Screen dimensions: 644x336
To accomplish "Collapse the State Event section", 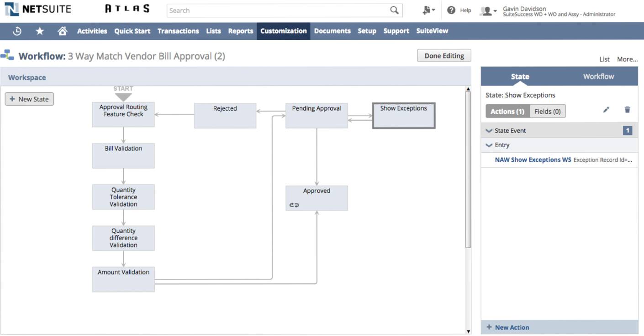I will tap(489, 131).
